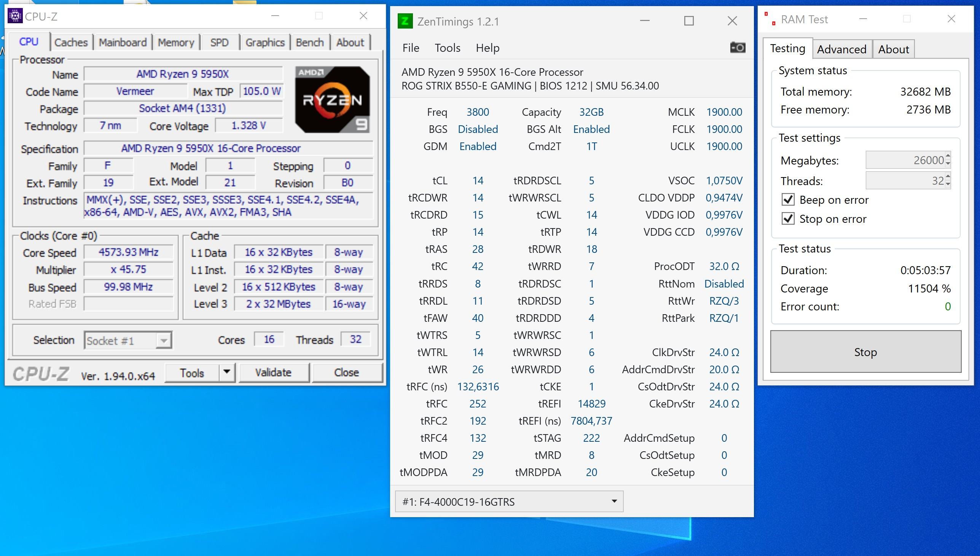Click the Duration value 0:05:03:57

tap(925, 270)
